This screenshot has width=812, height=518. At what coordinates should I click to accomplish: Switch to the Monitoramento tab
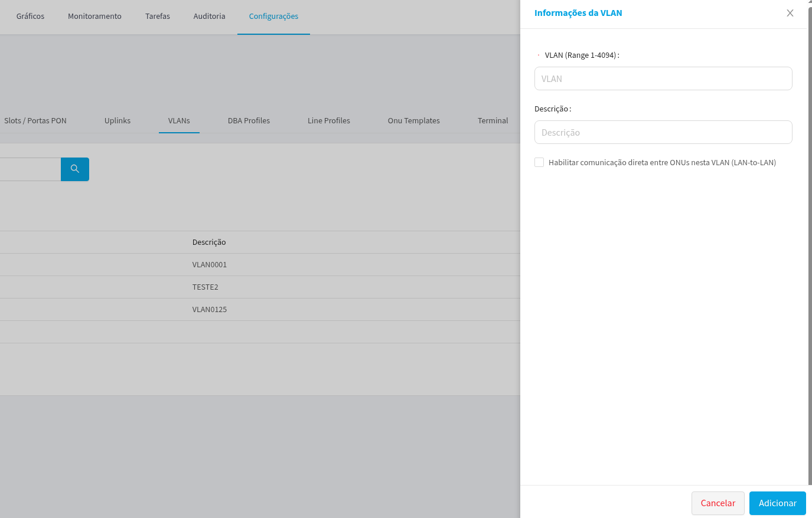pyautogui.click(x=94, y=17)
